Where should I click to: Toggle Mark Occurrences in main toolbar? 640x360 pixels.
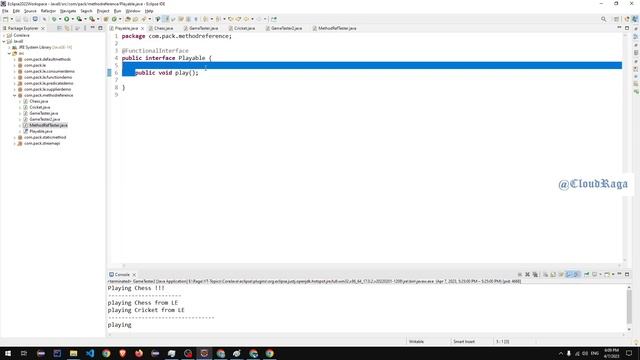(165, 19)
